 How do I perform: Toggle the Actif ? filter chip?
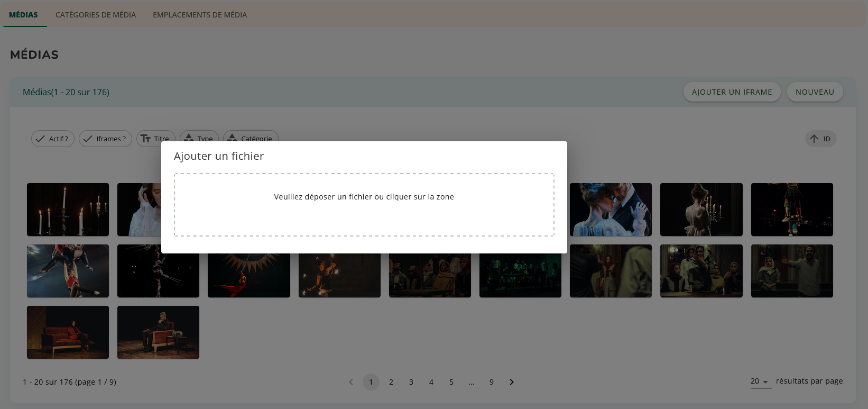(x=53, y=139)
